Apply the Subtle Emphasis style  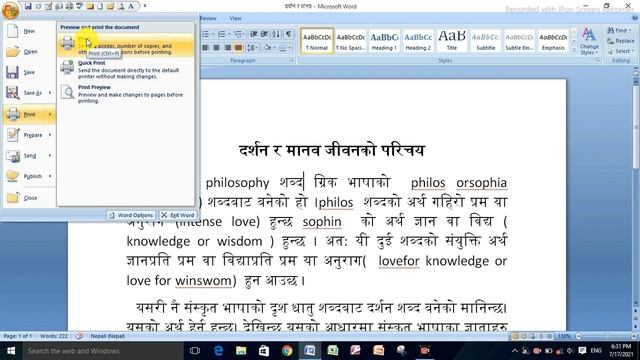pos(519,40)
